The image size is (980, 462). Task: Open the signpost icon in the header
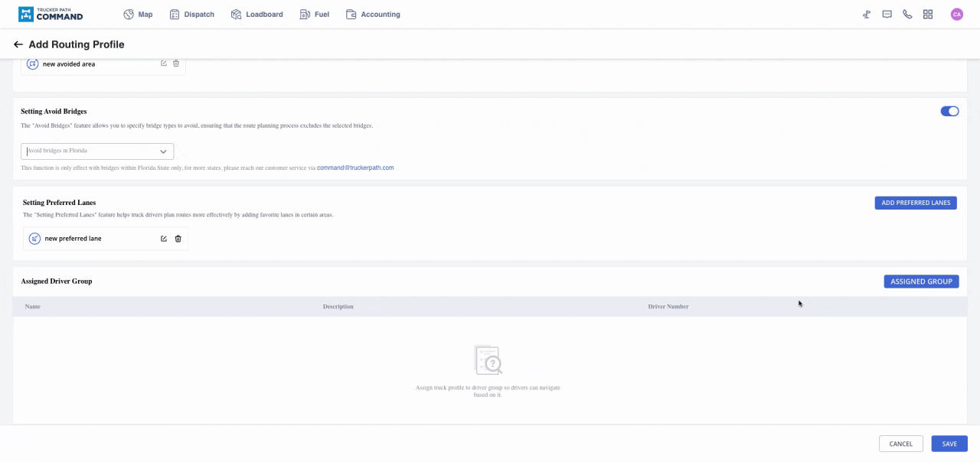tap(867, 15)
